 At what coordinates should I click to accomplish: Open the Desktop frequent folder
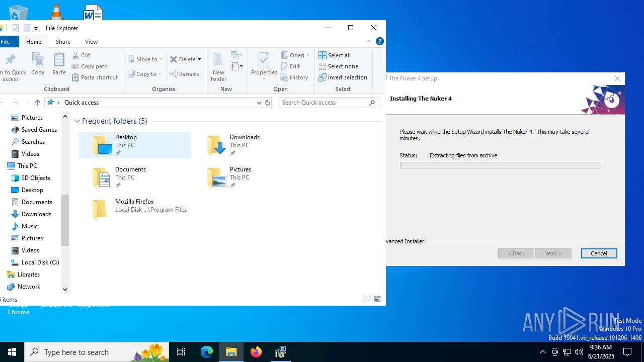click(x=135, y=145)
